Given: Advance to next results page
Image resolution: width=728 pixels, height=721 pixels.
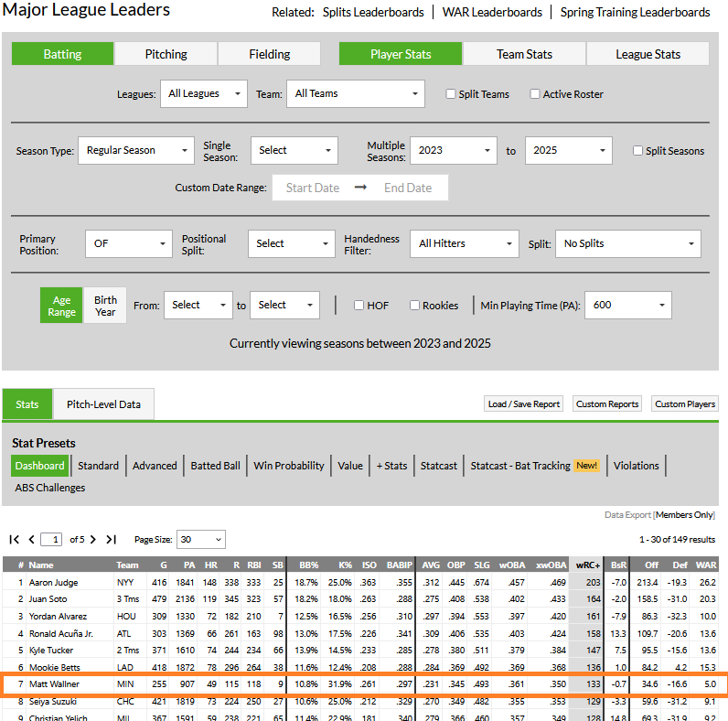Looking at the screenshot, I should click(x=93, y=540).
